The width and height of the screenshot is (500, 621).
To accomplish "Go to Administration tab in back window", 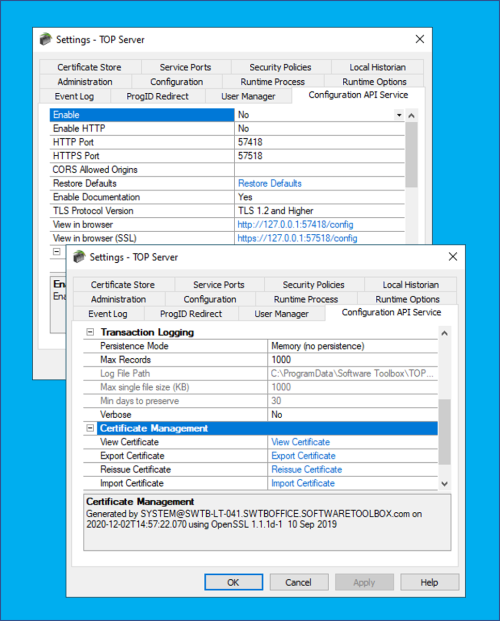I will click(x=85, y=82).
